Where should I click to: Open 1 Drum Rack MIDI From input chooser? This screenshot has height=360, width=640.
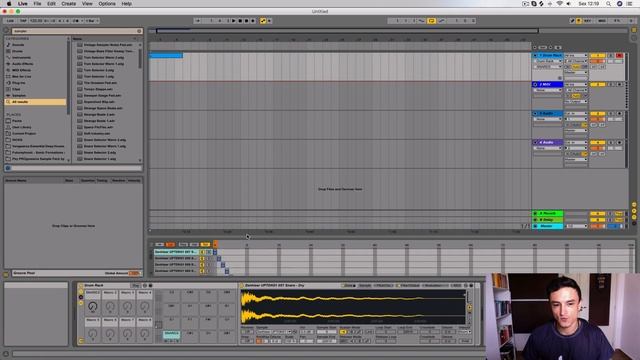pyautogui.click(x=576, y=56)
